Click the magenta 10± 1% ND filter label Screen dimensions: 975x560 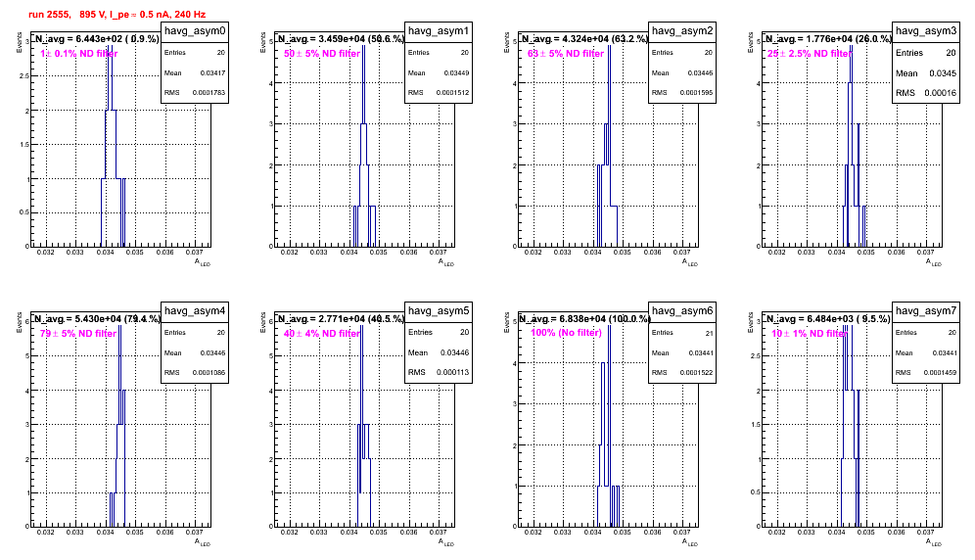click(810, 334)
